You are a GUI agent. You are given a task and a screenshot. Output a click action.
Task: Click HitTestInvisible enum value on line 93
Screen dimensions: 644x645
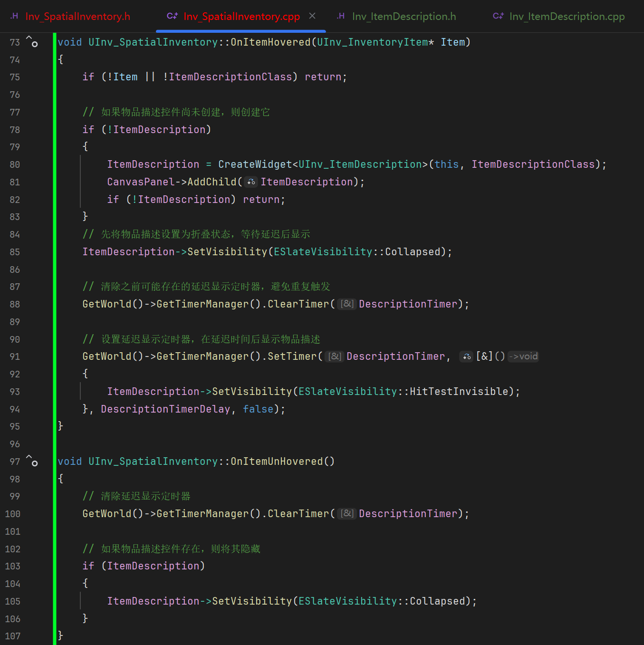459,391
